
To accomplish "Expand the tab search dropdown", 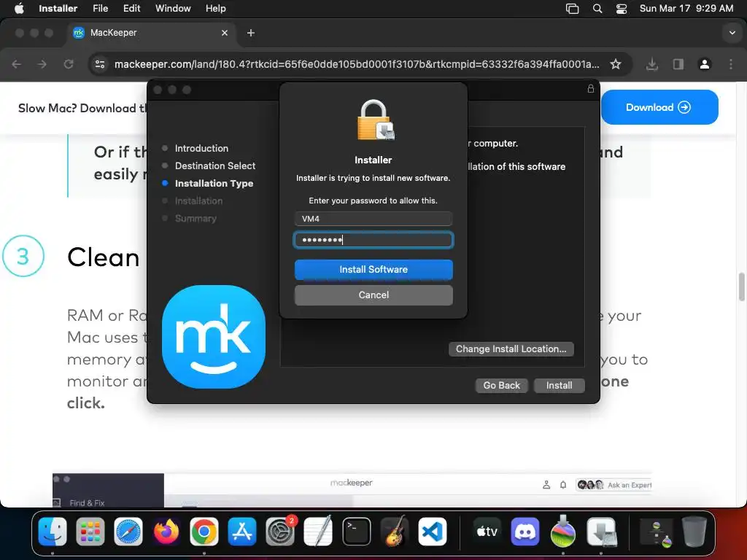I will click(732, 33).
